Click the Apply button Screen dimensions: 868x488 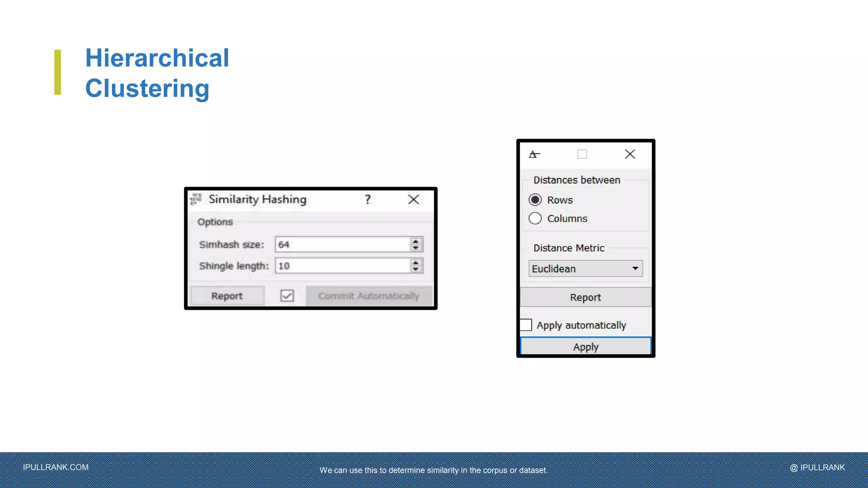586,347
